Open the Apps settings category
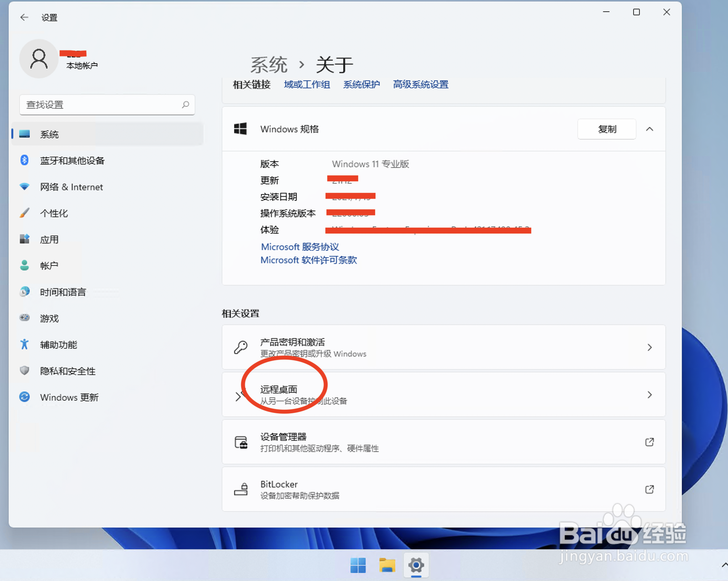 coord(49,240)
